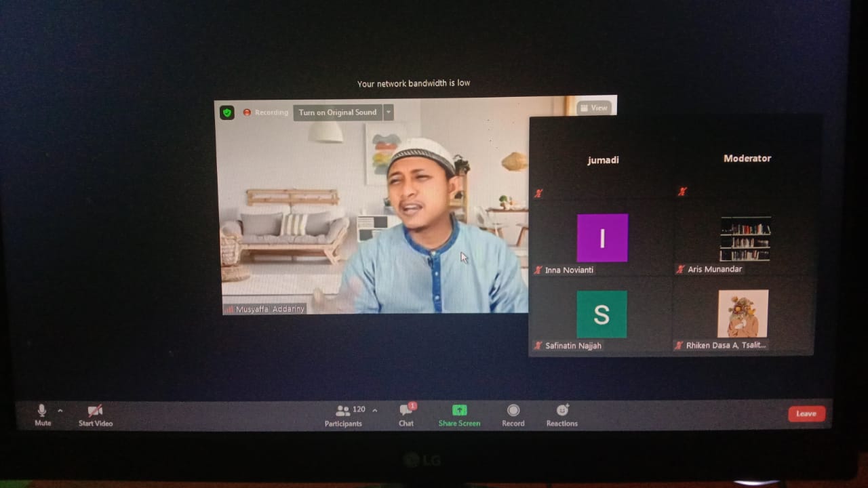
Task: Toggle Turn on Original Sound
Action: click(x=337, y=113)
